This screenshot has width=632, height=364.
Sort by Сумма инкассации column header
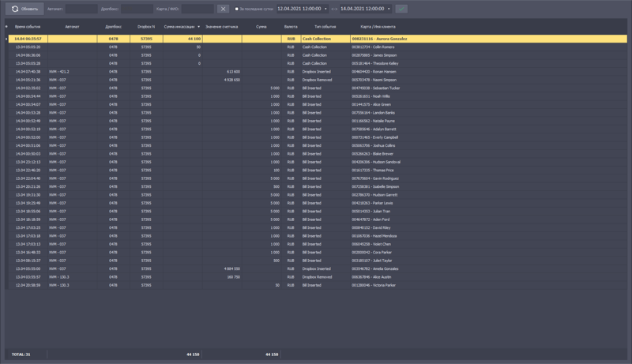click(179, 27)
